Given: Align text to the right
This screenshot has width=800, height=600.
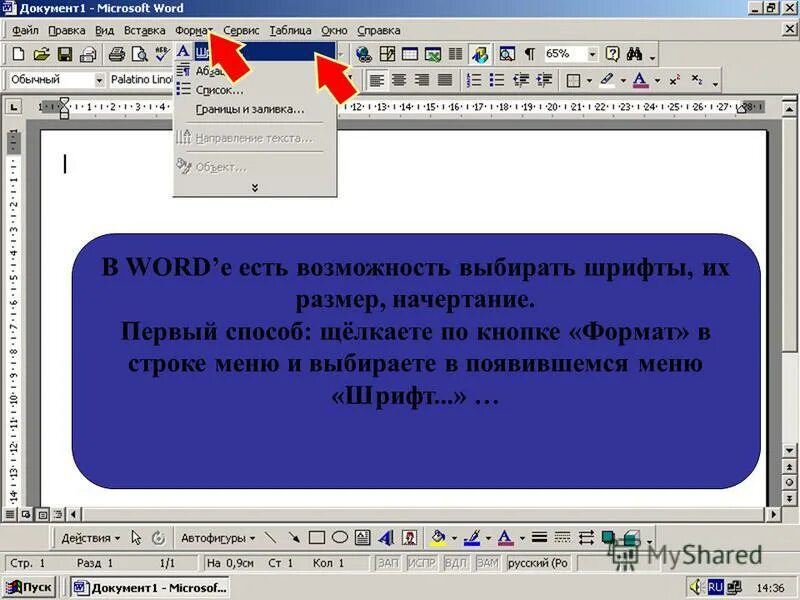Looking at the screenshot, I should pyautogui.click(x=422, y=80).
